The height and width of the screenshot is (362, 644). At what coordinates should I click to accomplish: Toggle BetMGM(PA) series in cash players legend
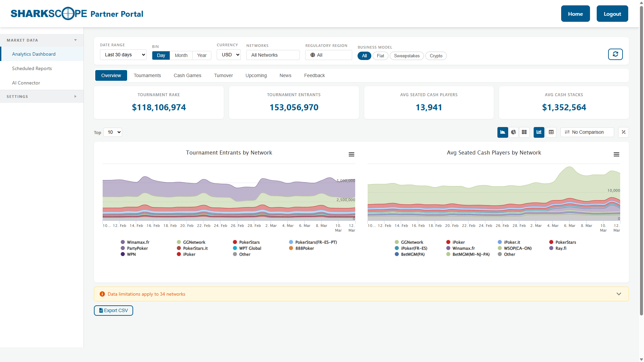click(x=410, y=254)
